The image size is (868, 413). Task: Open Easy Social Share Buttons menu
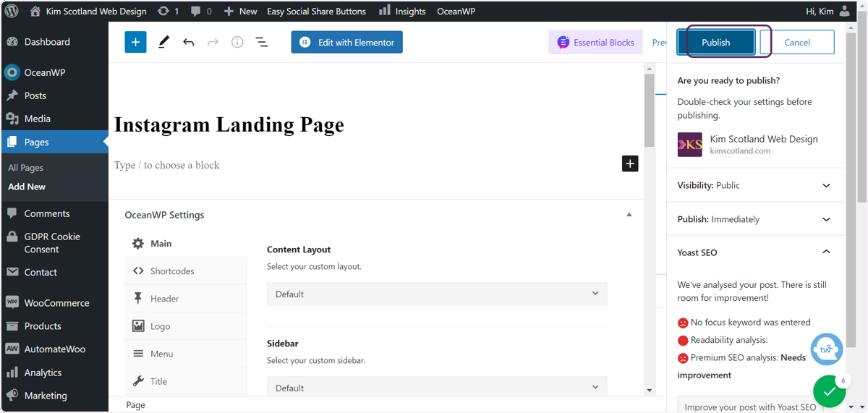coord(316,11)
